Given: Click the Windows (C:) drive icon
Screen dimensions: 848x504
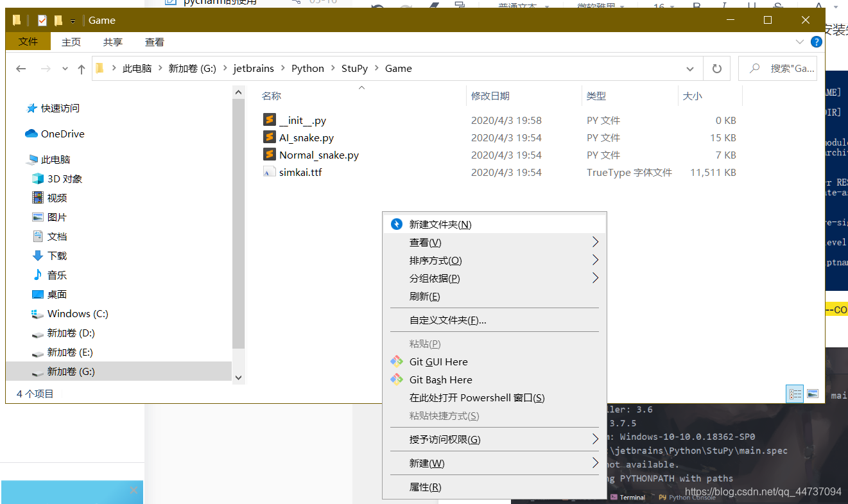Looking at the screenshot, I should click(x=38, y=314).
